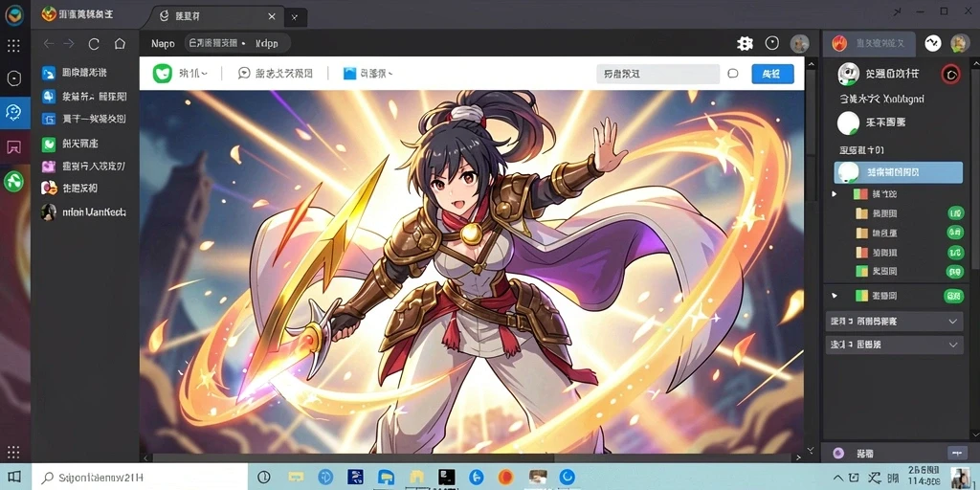Open the gear settings icon in top bar

tap(745, 43)
